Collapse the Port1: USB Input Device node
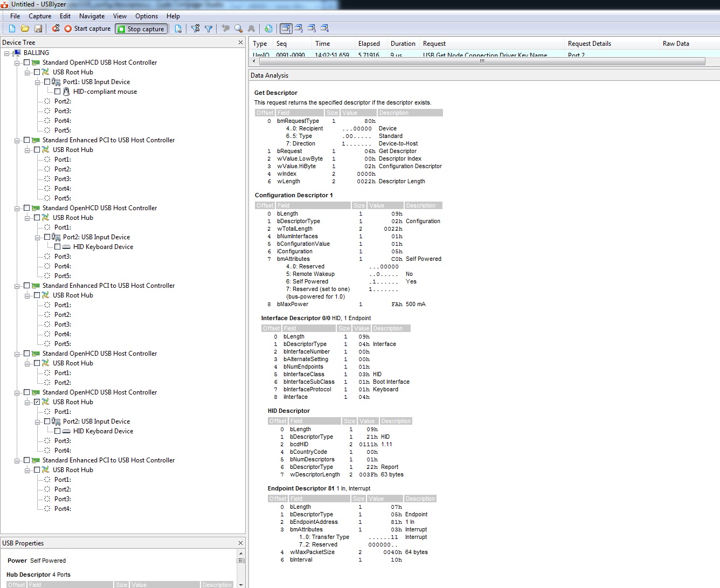The height and width of the screenshot is (588, 720). [x=38, y=82]
